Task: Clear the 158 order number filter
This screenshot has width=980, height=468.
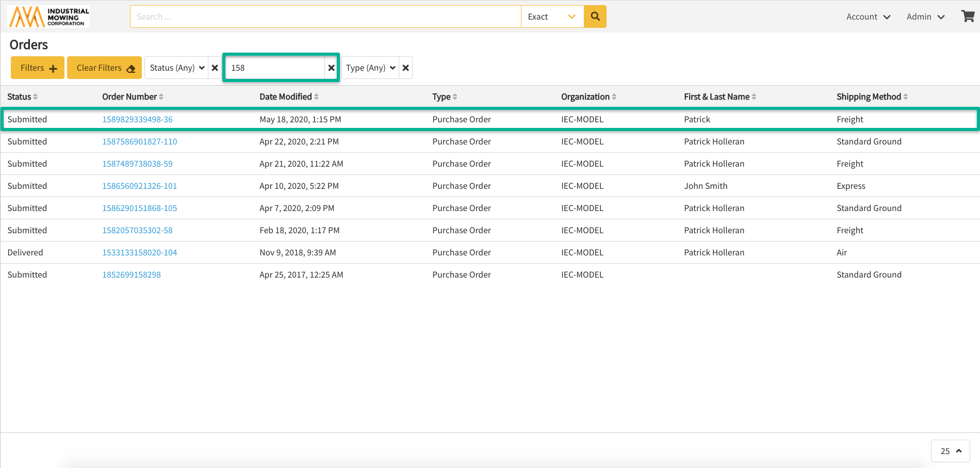Action: (331, 68)
